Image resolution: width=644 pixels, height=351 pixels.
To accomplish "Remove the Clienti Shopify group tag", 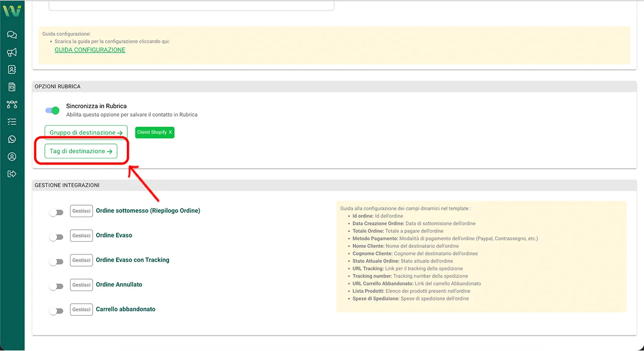I will [x=170, y=133].
